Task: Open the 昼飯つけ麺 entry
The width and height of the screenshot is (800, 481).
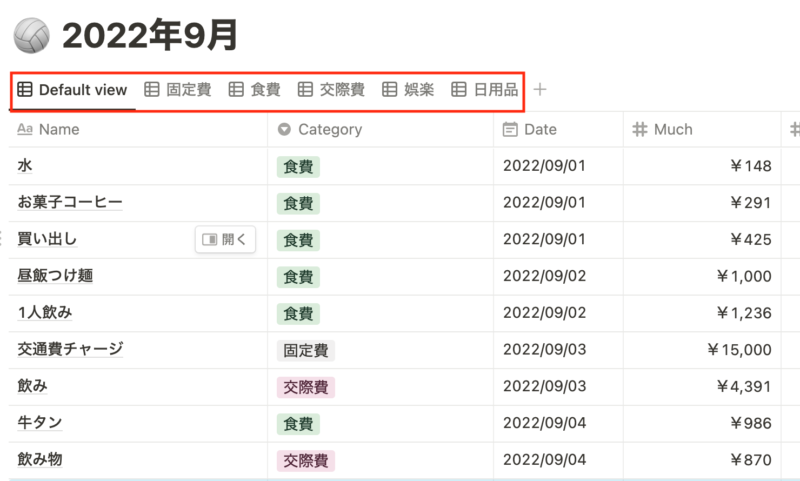Action: [55, 276]
